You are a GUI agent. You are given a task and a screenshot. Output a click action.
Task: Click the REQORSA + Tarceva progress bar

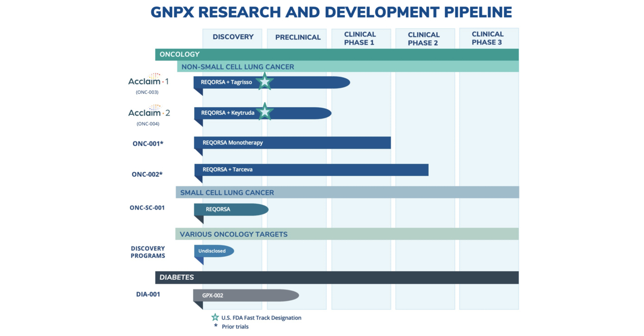click(311, 169)
